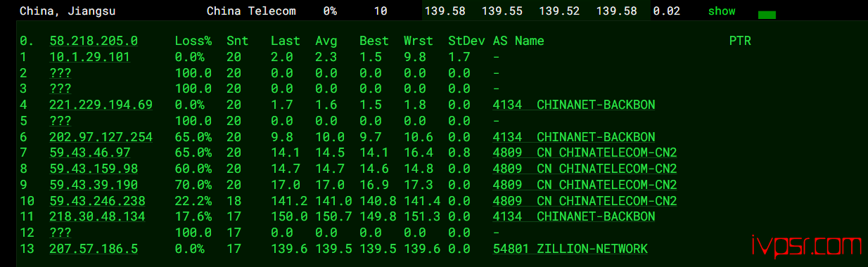868x267 pixels.
Task: Click the 'AS Name' column header
Action: [518, 41]
